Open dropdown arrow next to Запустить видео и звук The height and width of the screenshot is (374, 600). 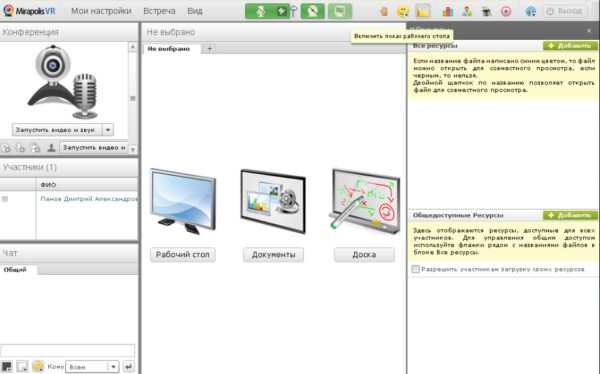pyautogui.click(x=108, y=130)
